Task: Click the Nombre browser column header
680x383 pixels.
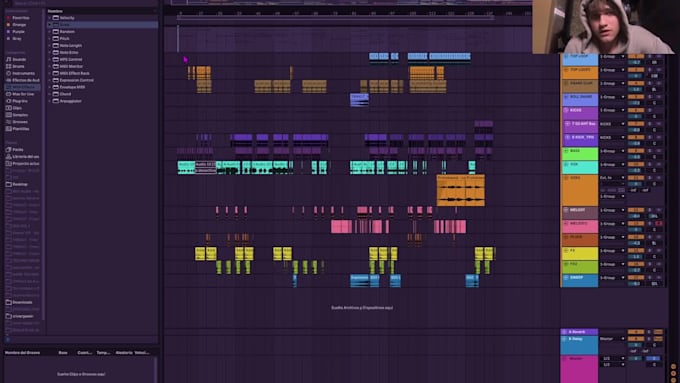Action: click(x=55, y=11)
